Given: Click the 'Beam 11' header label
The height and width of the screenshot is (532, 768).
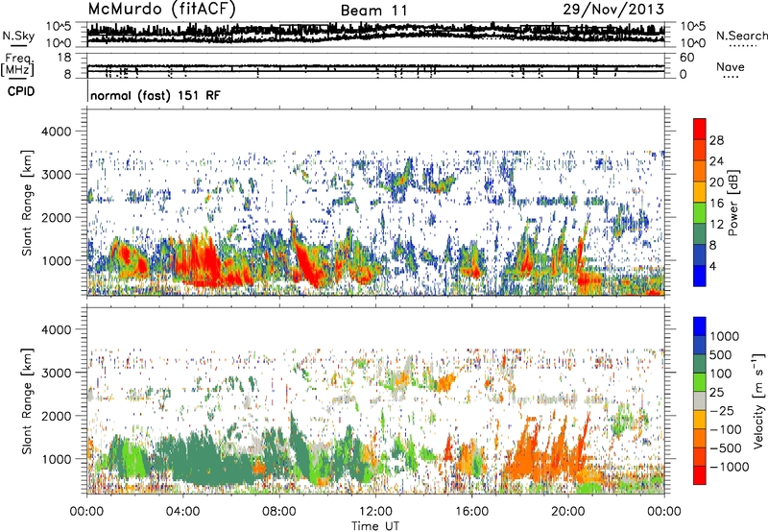Looking at the screenshot, I should (373, 11).
